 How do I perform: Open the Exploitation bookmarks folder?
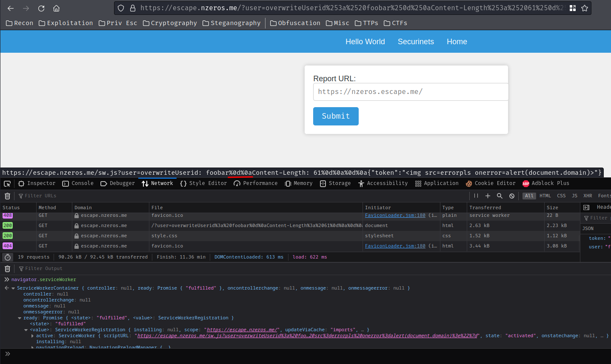(66, 23)
